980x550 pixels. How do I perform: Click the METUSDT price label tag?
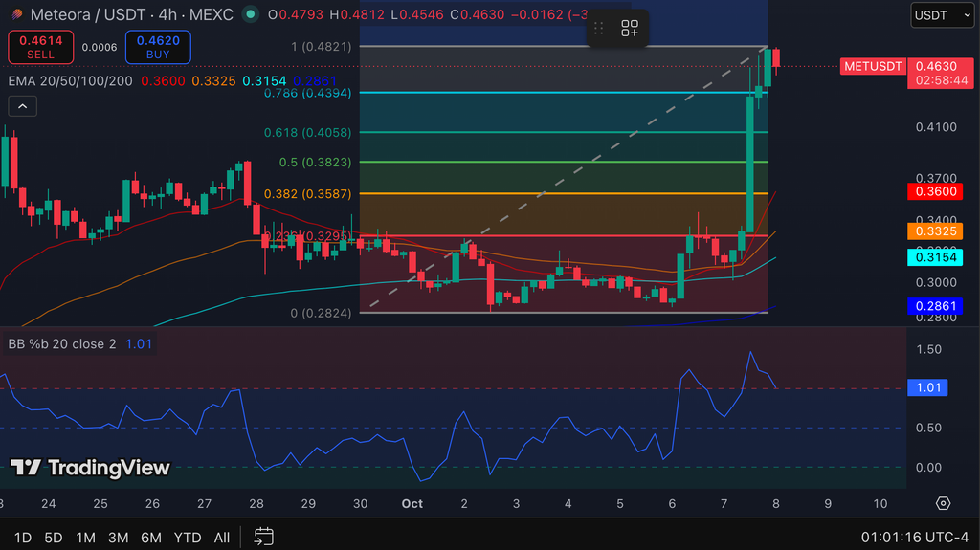pos(873,66)
